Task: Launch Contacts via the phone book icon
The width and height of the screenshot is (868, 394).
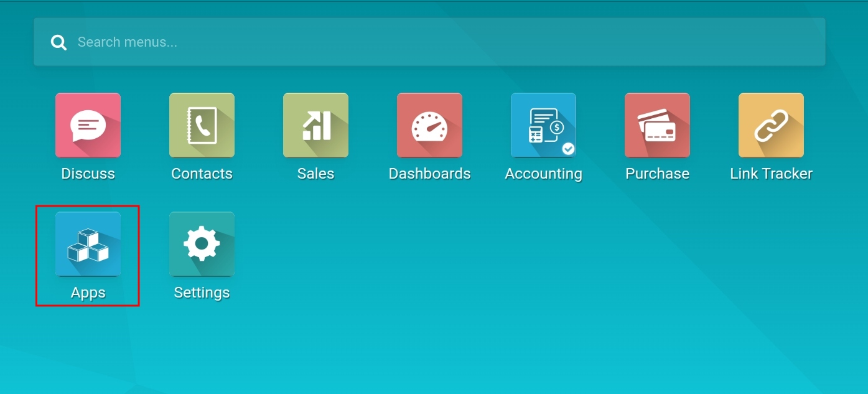Action: click(x=202, y=125)
